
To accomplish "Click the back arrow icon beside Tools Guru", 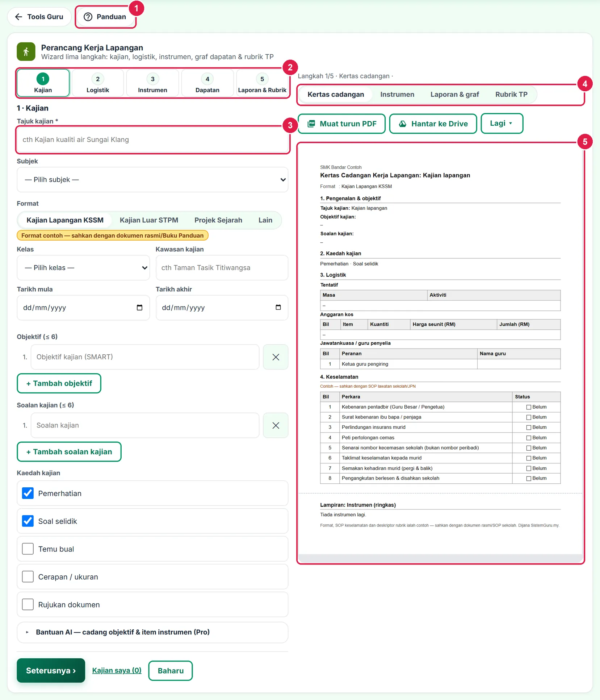I will [x=18, y=17].
